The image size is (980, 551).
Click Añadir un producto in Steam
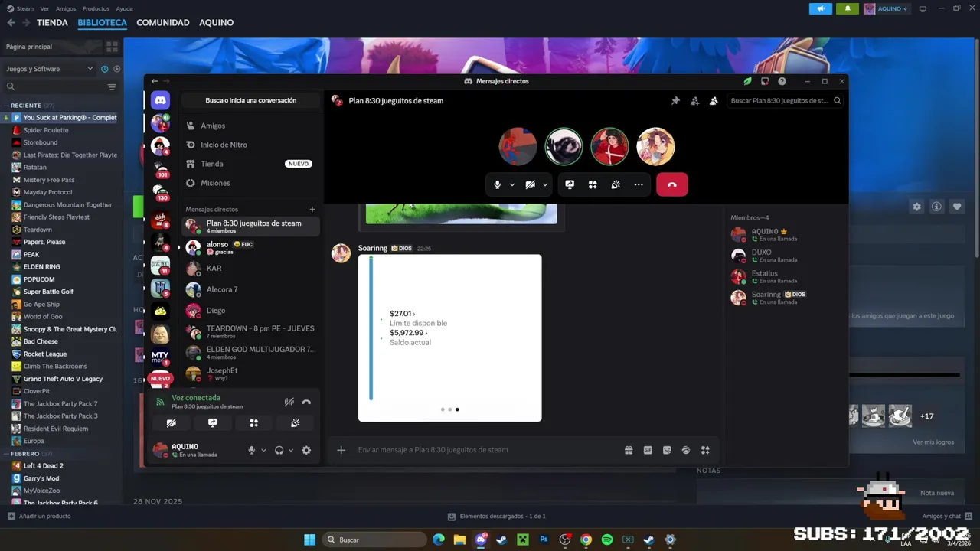[x=39, y=516]
